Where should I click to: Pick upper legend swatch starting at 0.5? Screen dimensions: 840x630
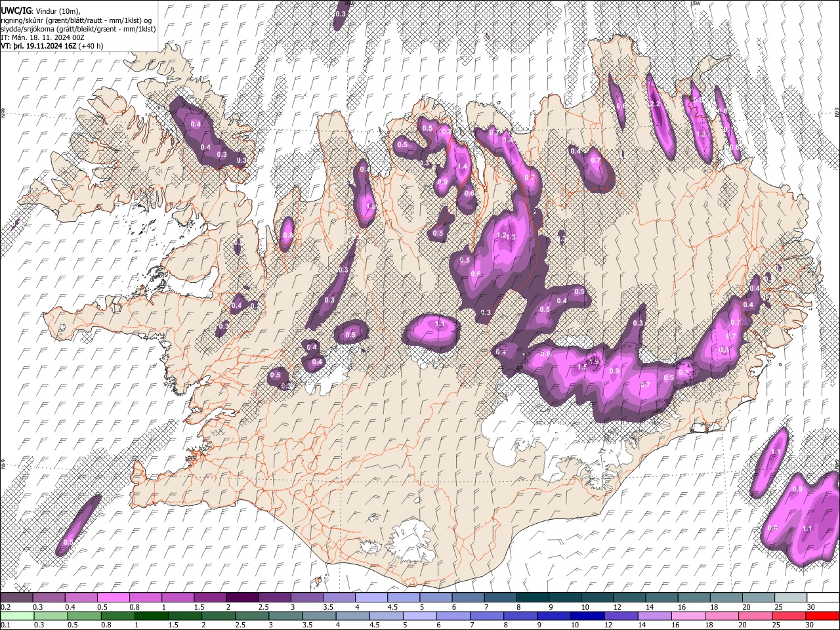tap(113, 598)
